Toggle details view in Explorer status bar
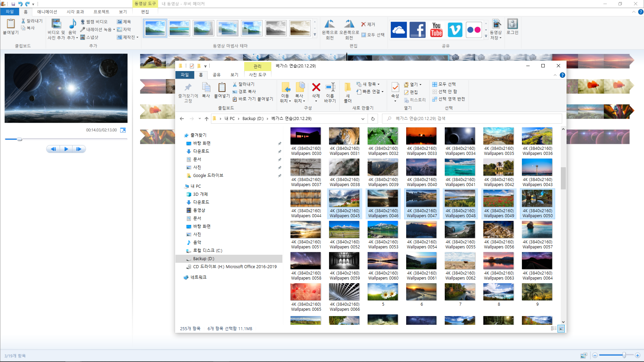Viewport: 644px width, 362px height. (x=554, y=328)
